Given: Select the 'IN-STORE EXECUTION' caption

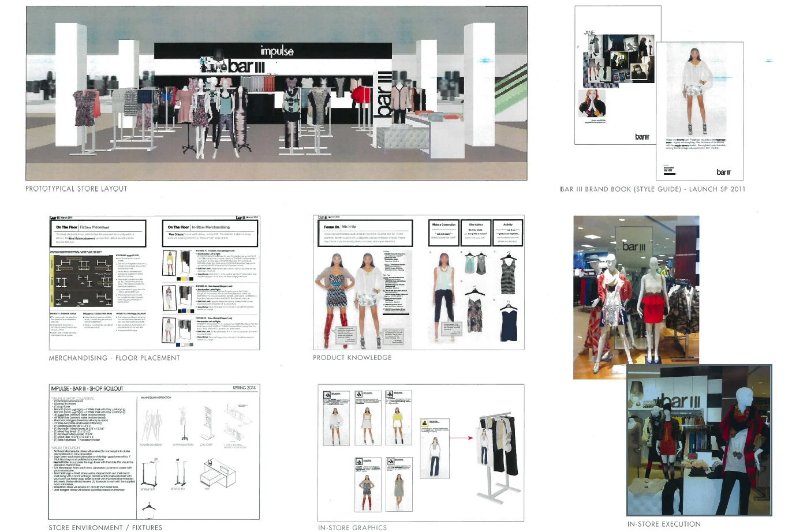Looking at the screenshot, I should [664, 524].
